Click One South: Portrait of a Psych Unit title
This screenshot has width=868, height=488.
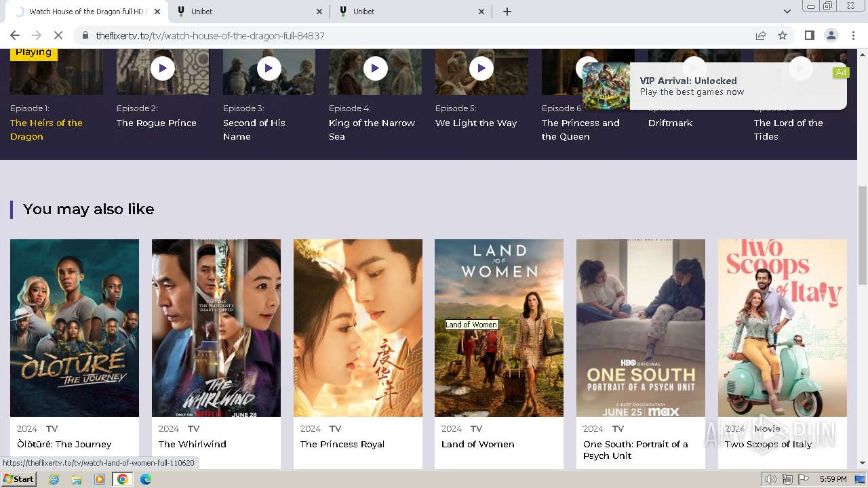click(x=635, y=450)
